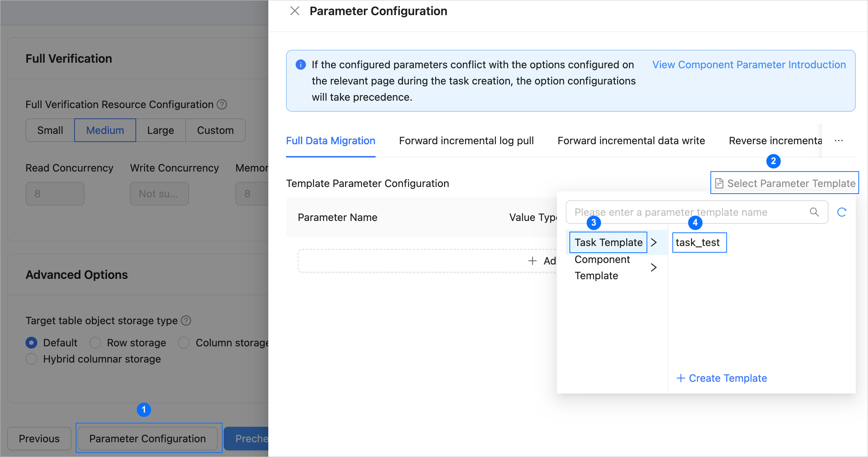The height and width of the screenshot is (457, 868).
Task: Click the plus icon in the Add row
Action: 532,261
